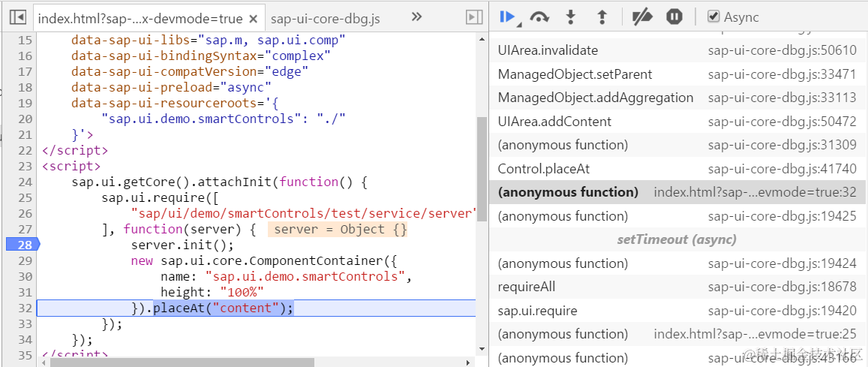Step into next function call
This screenshot has width=868, height=367.
pyautogui.click(x=570, y=17)
